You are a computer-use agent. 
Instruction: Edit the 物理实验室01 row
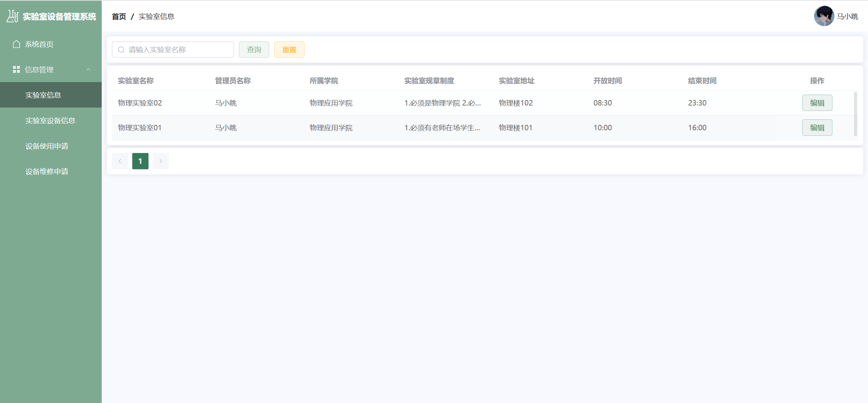pos(817,128)
